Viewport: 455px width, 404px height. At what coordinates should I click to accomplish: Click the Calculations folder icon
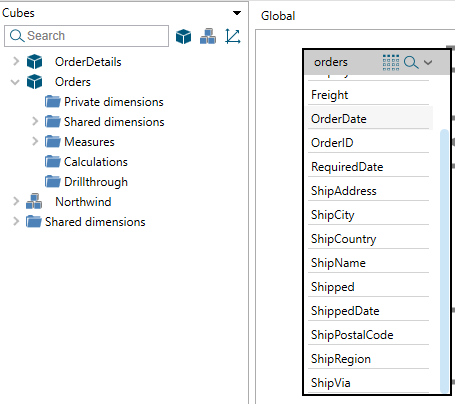click(53, 162)
